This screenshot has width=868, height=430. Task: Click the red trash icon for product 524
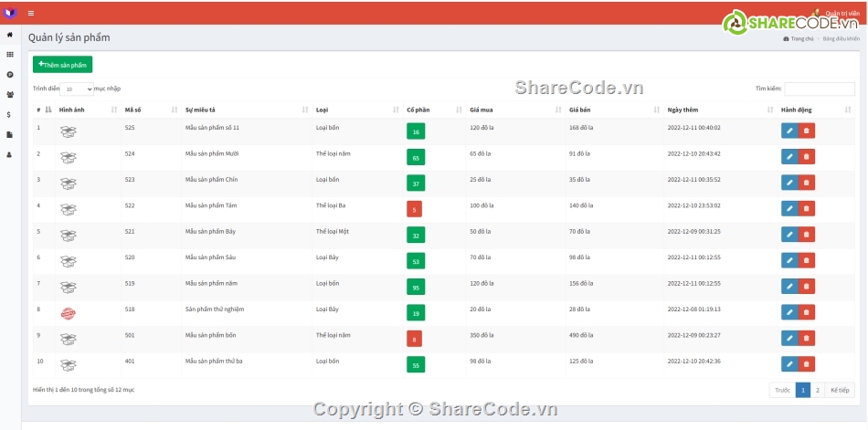coord(806,157)
